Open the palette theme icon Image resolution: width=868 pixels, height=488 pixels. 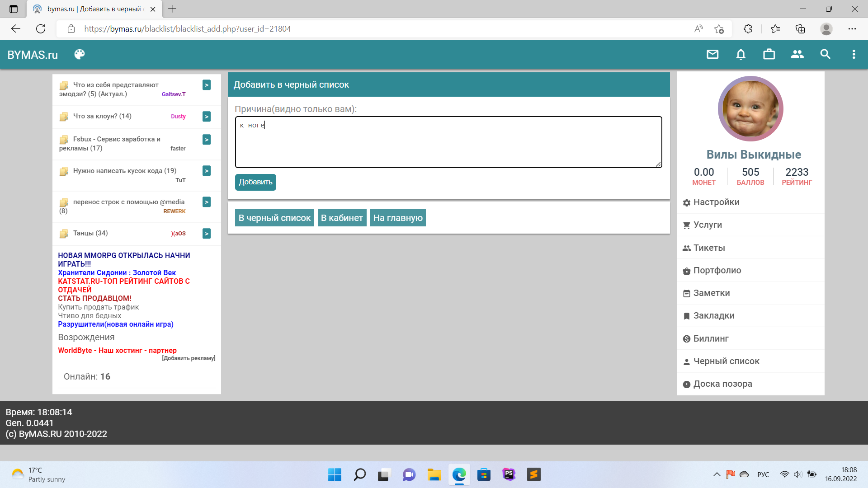tap(80, 55)
